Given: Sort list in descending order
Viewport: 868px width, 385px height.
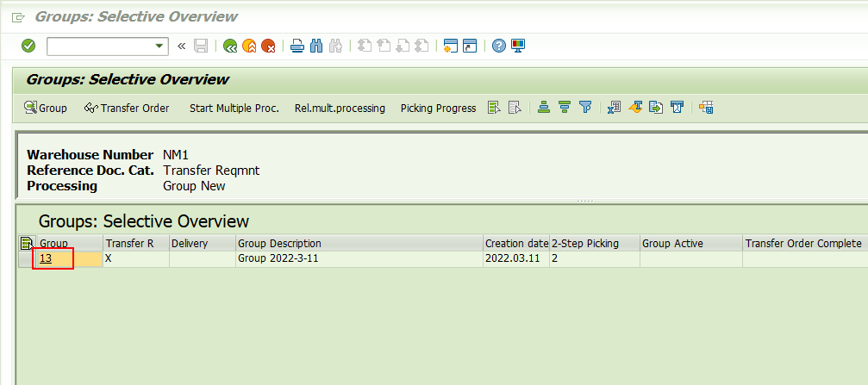Looking at the screenshot, I should pos(565,108).
